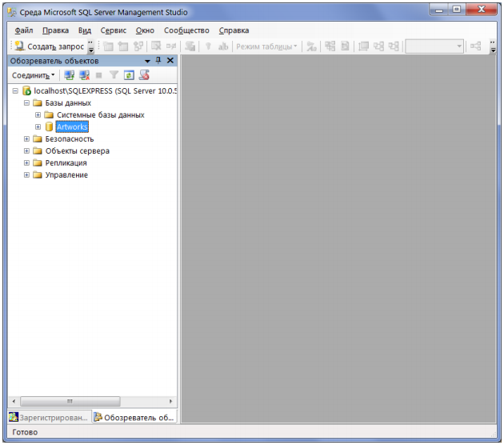Close the Management Studio window
Image resolution: width=504 pixels, height=445 pixels.
(x=481, y=10)
